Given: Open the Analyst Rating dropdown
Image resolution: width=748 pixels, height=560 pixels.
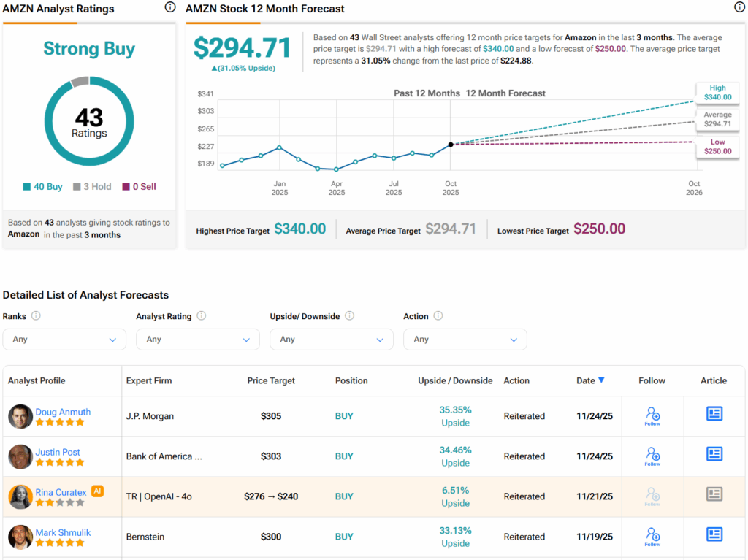Looking at the screenshot, I should (198, 340).
